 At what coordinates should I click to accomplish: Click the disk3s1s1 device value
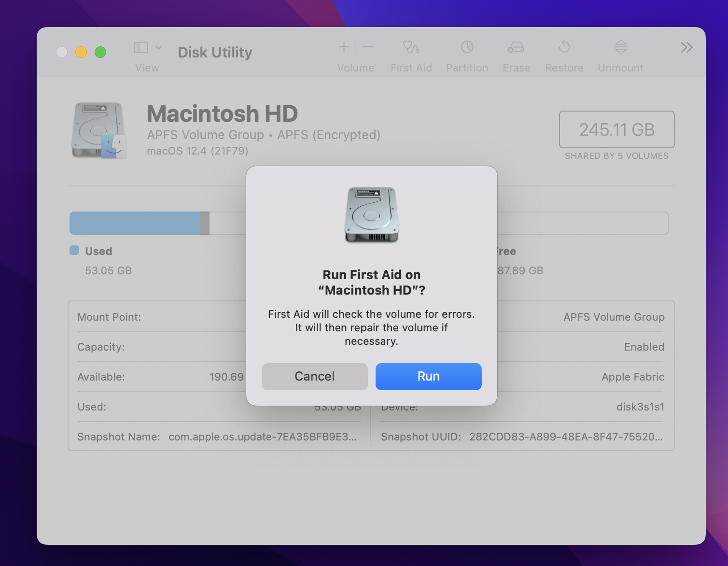(x=640, y=407)
